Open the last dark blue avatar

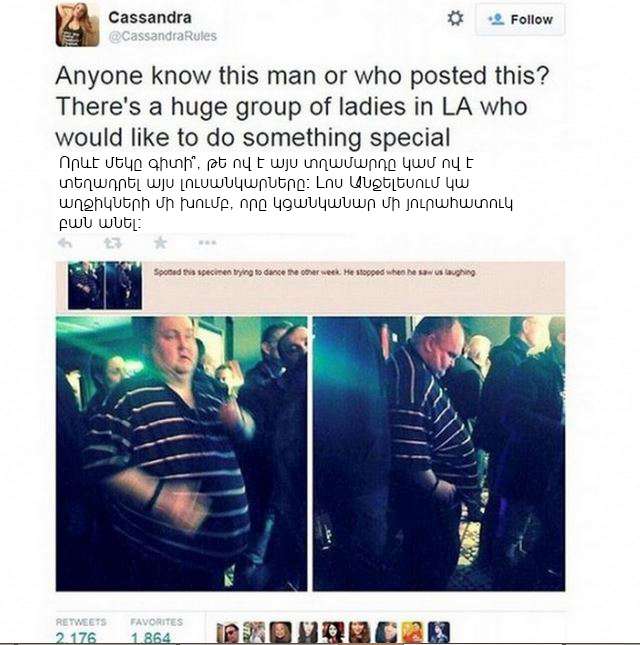[x=438, y=633]
